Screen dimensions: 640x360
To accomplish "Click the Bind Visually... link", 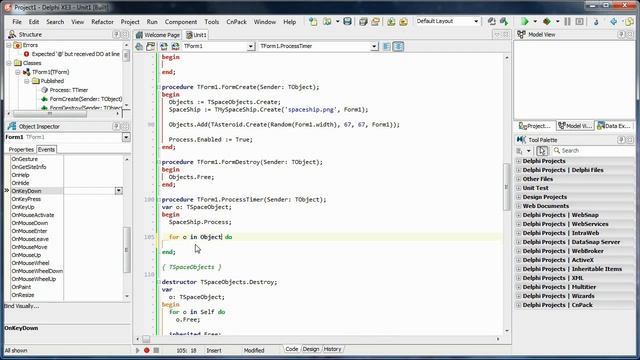I will pyautogui.click(x=22, y=306).
